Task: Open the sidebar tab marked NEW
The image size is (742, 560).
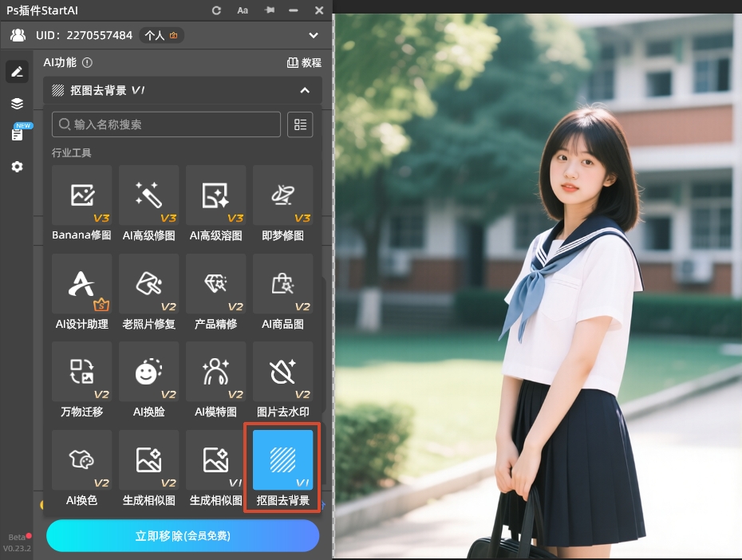Action: pos(18,134)
